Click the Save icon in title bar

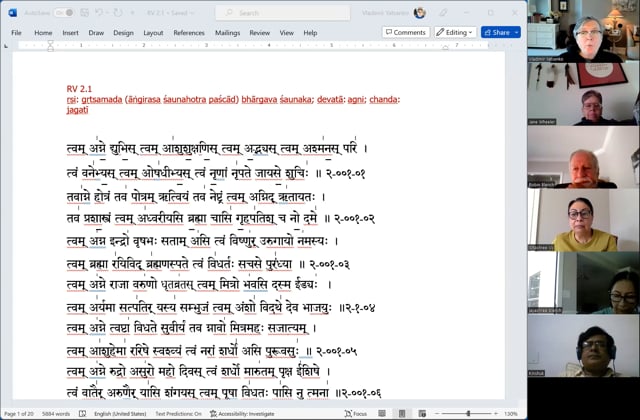click(x=84, y=13)
